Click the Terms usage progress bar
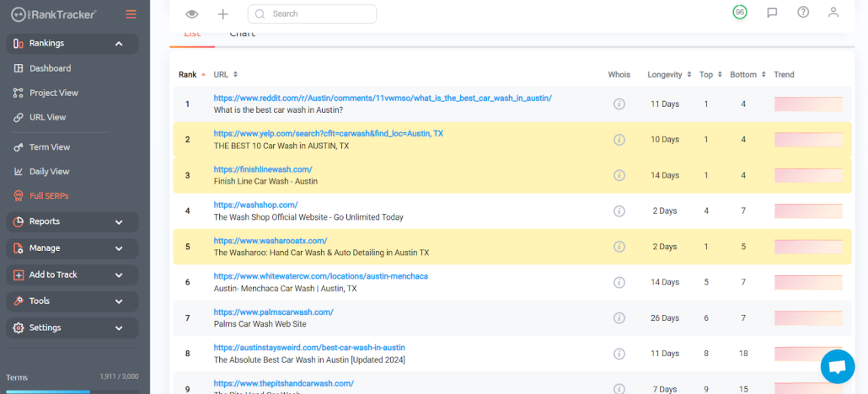The width and height of the screenshot is (868, 394). (x=72, y=391)
